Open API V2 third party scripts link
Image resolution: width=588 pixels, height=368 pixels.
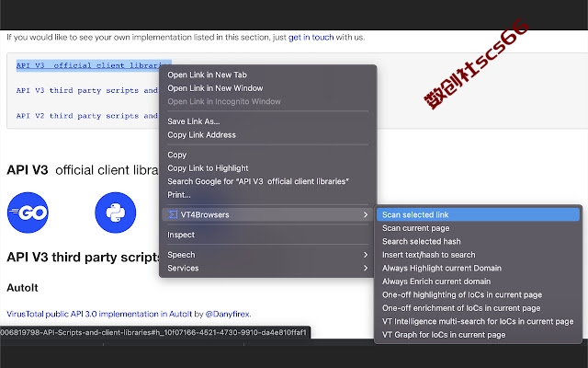(87, 116)
